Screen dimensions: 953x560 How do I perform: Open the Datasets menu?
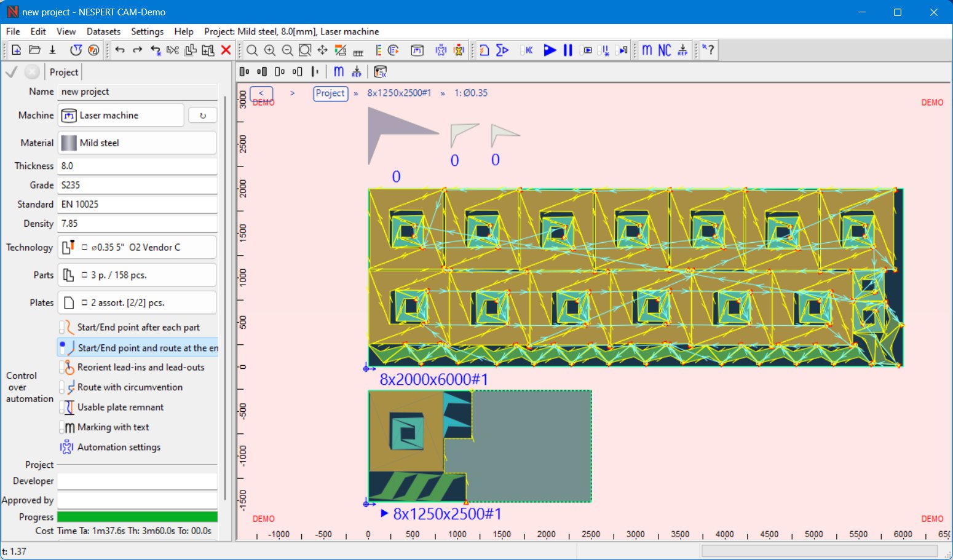pos(103,31)
